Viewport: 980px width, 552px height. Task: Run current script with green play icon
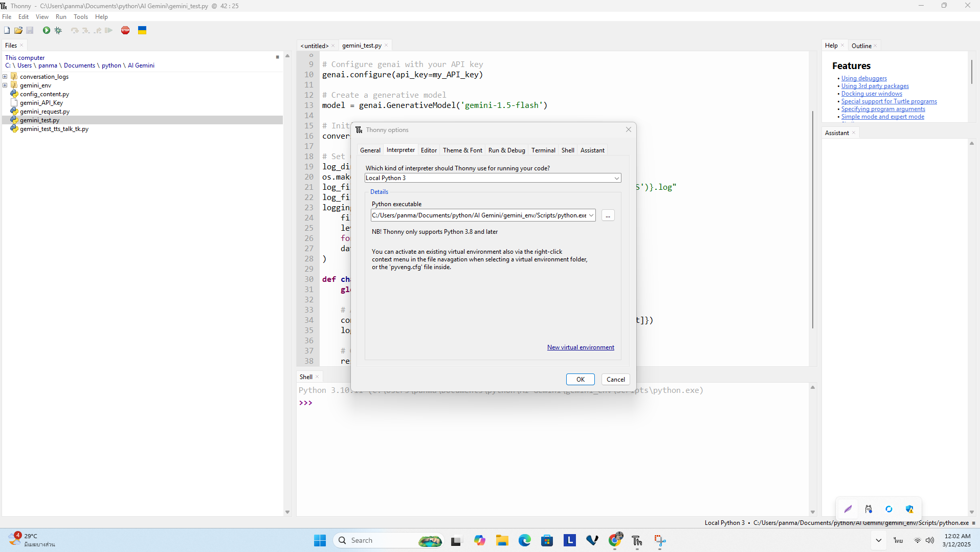(47, 31)
